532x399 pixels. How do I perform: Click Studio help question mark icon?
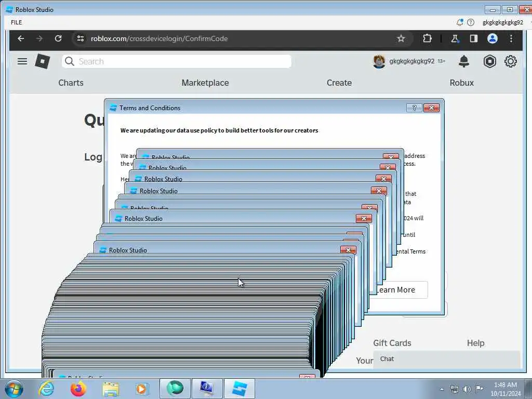(x=471, y=22)
